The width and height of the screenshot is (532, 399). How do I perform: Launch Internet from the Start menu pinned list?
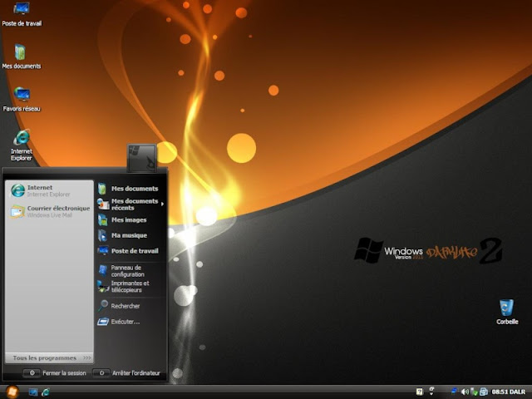49,190
